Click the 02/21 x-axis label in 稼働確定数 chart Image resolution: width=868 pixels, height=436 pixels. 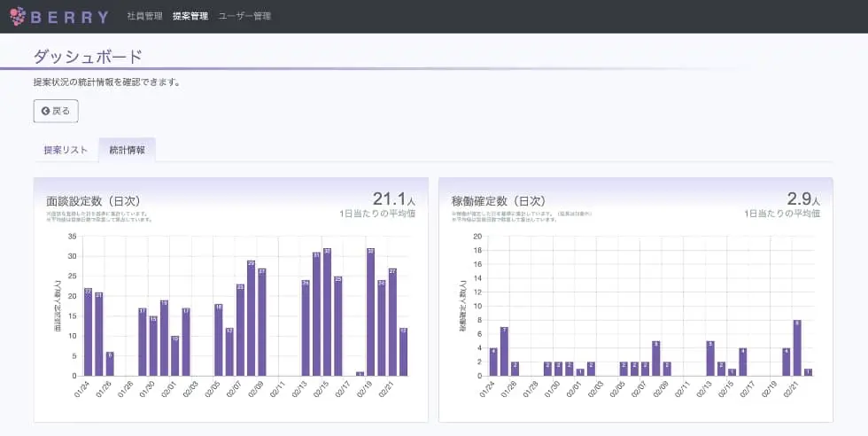point(792,389)
